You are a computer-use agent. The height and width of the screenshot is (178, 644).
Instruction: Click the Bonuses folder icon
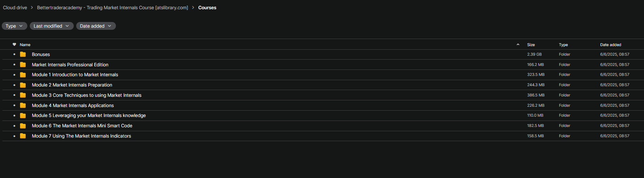click(23, 54)
